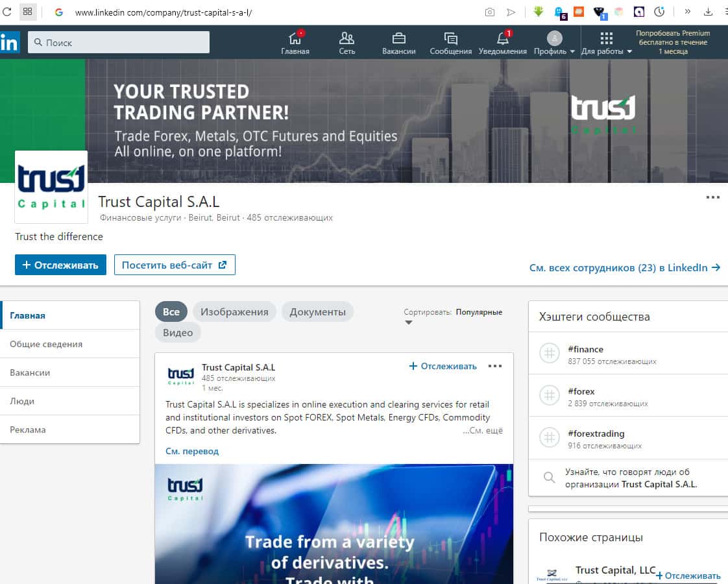Open the Главная tab in the left sidebar
The image size is (728, 584).
pos(70,315)
